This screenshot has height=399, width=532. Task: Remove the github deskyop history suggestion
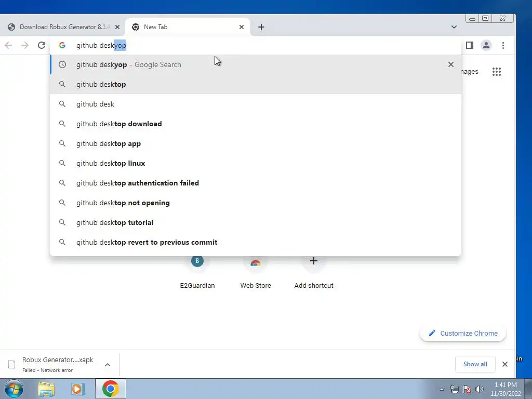(x=451, y=64)
